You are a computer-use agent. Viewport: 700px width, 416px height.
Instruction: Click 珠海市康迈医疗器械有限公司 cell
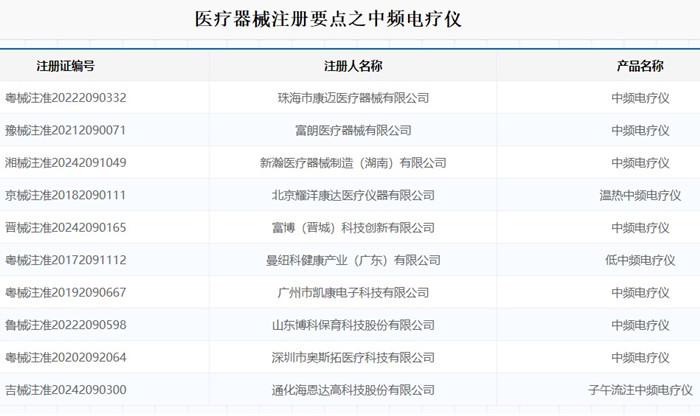tap(353, 98)
